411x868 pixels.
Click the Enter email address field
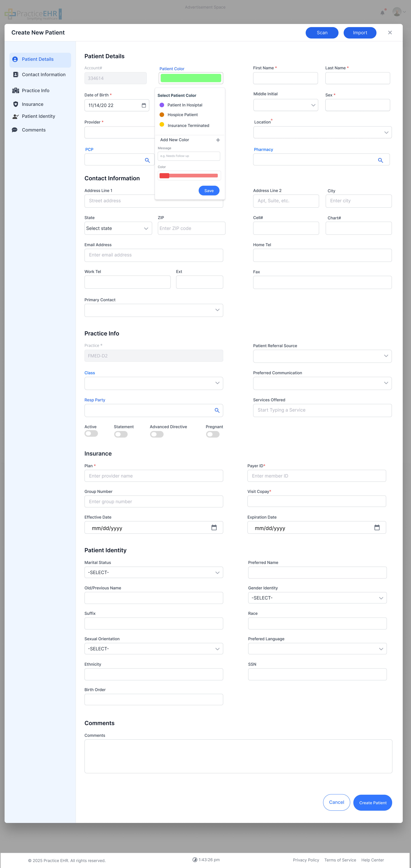(153, 255)
